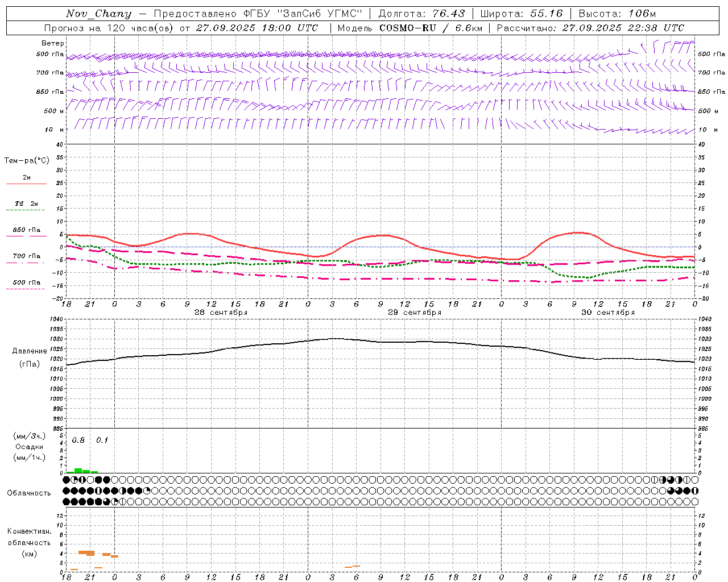728x582 pixels.
Task: Click the Осадки panel label
Action: pos(30,447)
